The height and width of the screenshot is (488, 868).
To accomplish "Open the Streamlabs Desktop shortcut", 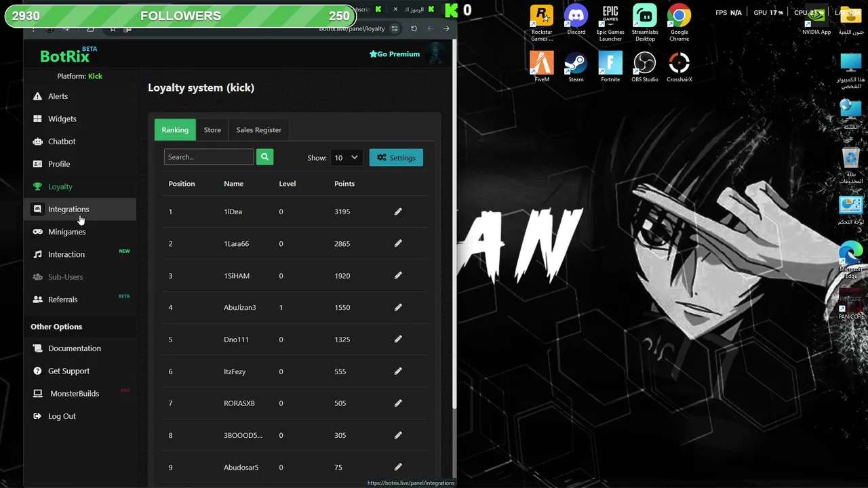I will pos(645,23).
